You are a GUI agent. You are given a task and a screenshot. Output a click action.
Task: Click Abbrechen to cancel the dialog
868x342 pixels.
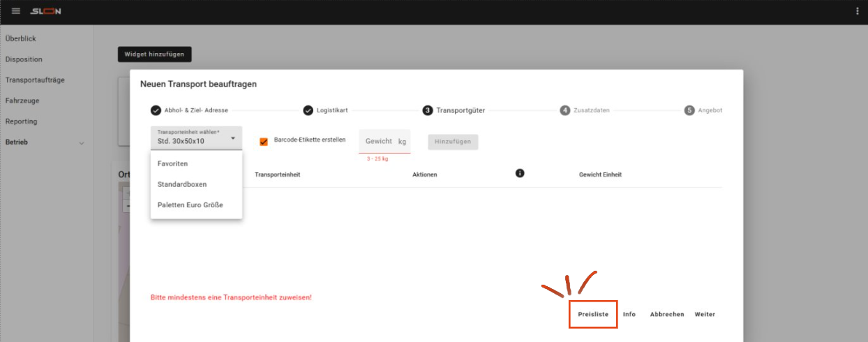click(667, 314)
